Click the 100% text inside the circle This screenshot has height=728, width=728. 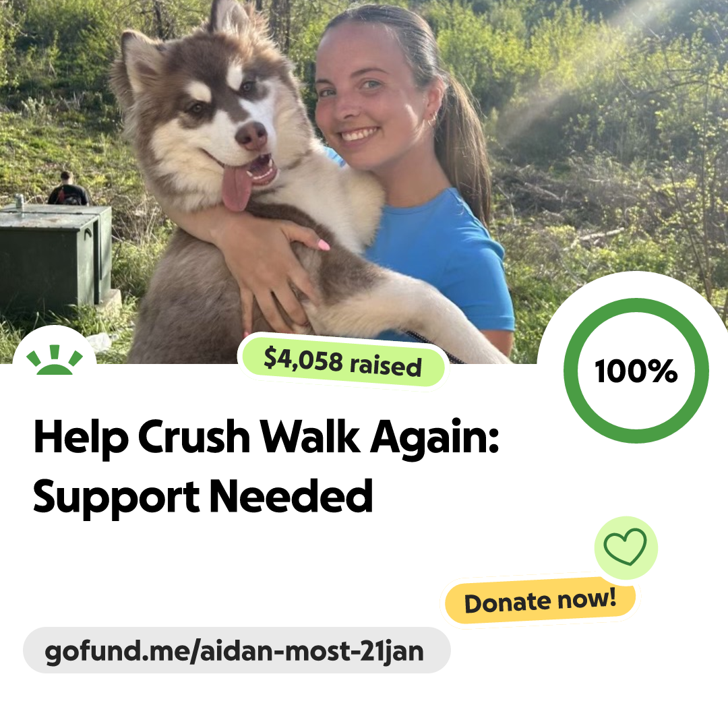(636, 371)
